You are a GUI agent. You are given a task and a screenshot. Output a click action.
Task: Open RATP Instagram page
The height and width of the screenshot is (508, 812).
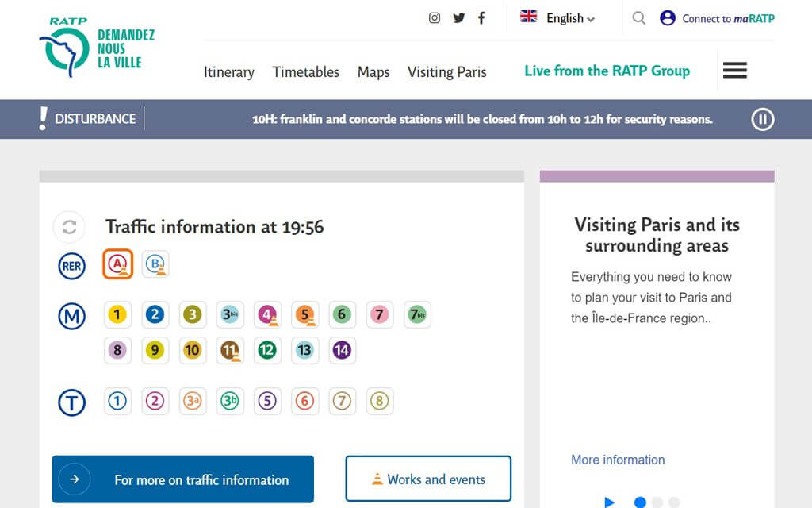click(435, 18)
